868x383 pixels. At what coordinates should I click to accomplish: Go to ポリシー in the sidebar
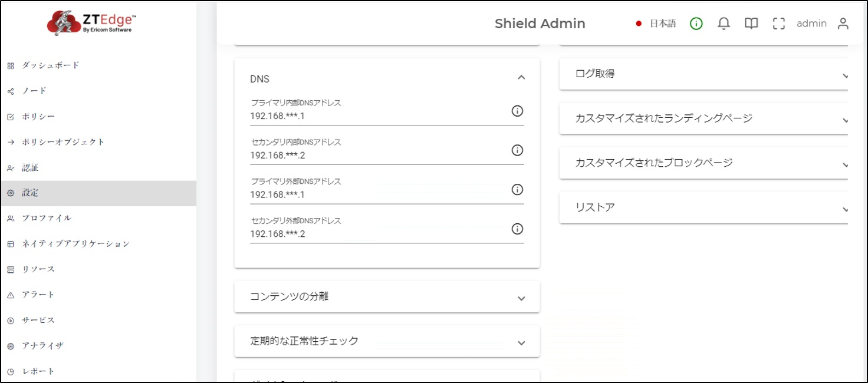point(38,117)
